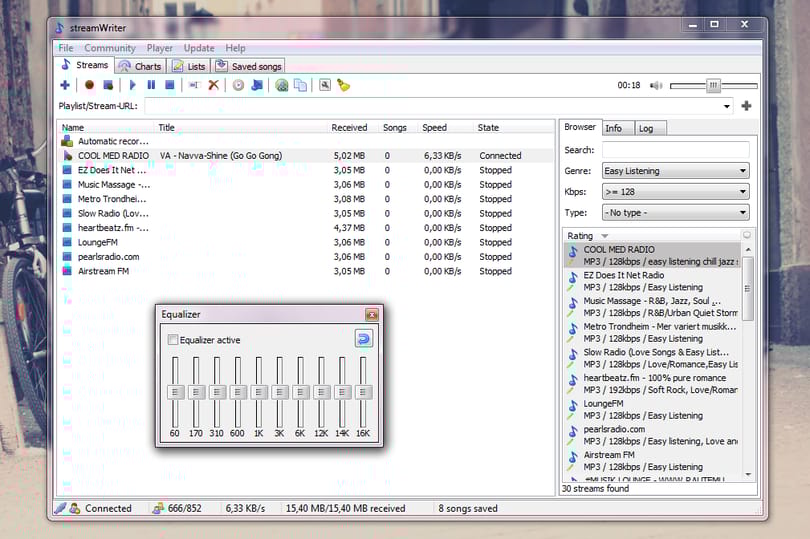810x539 pixels.
Task: Open the stream settings wrench icon
Action: [325, 85]
